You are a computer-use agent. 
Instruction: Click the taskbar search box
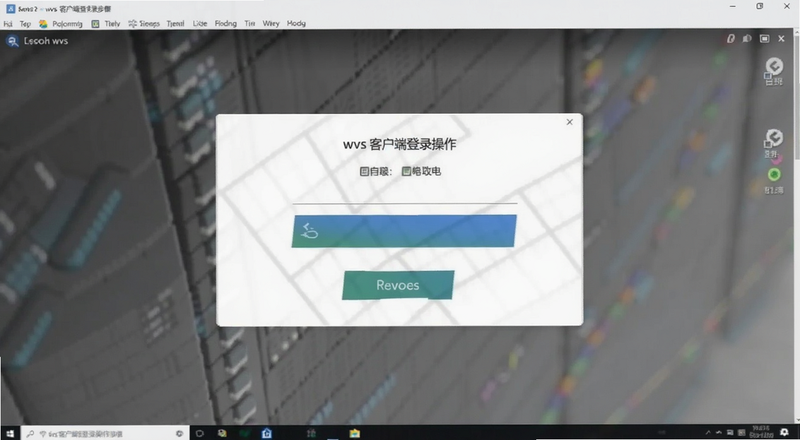click(105, 433)
